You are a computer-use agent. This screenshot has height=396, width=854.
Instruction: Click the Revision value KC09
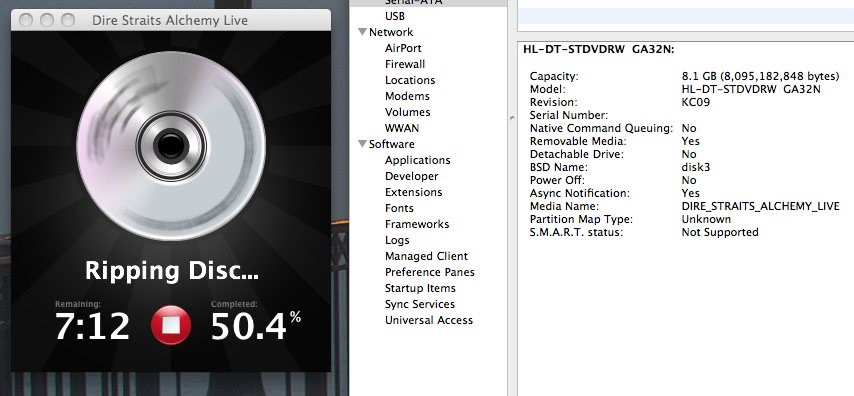[696, 102]
